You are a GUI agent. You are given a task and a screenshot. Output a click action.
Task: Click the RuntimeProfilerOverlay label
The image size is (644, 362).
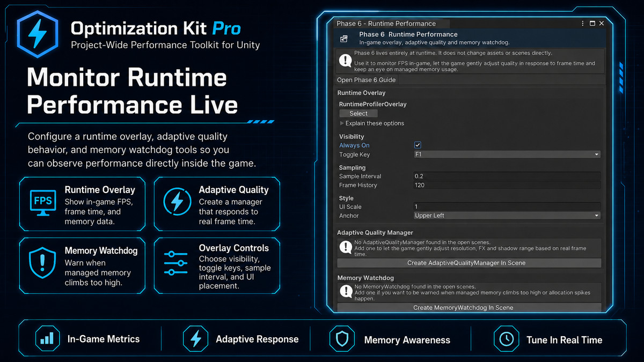tap(373, 104)
